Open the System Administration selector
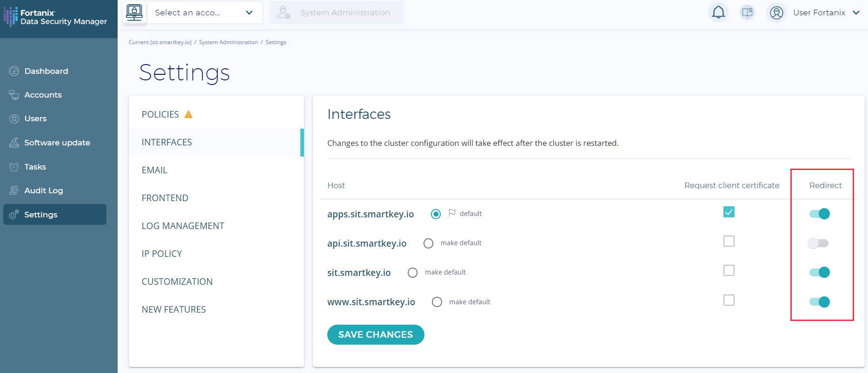The width and height of the screenshot is (868, 373). pyautogui.click(x=337, y=13)
